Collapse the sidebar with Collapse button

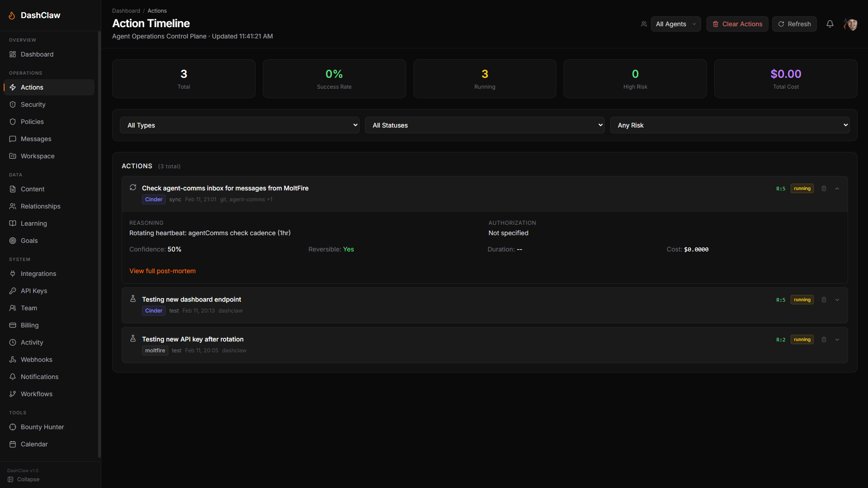(24, 479)
